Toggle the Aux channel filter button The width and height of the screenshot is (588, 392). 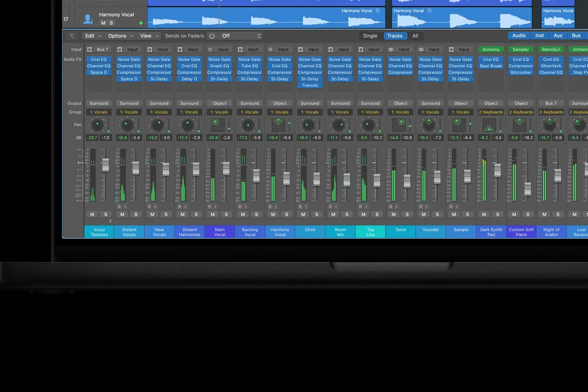(558, 36)
